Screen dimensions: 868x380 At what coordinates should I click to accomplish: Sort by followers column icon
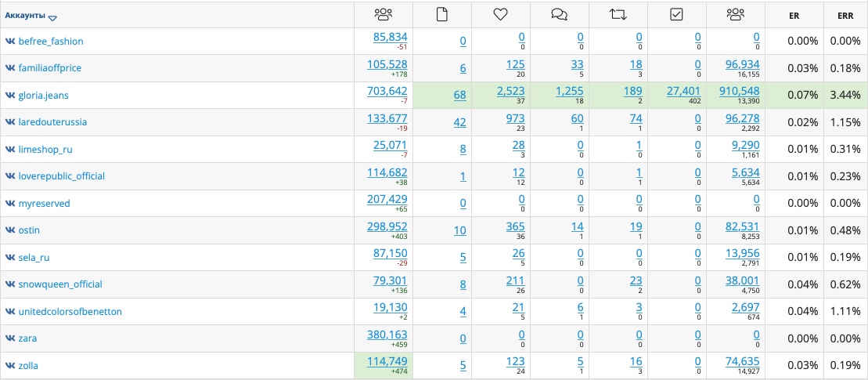(383, 15)
